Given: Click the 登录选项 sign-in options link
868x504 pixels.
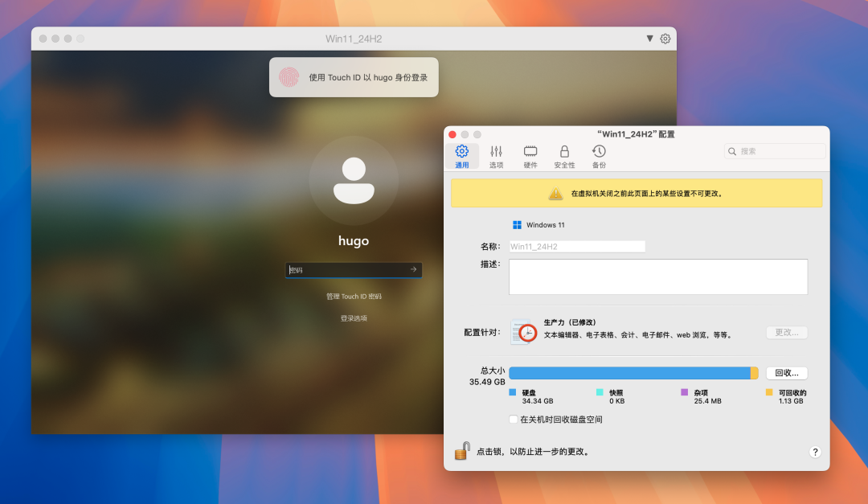Looking at the screenshot, I should tap(354, 318).
